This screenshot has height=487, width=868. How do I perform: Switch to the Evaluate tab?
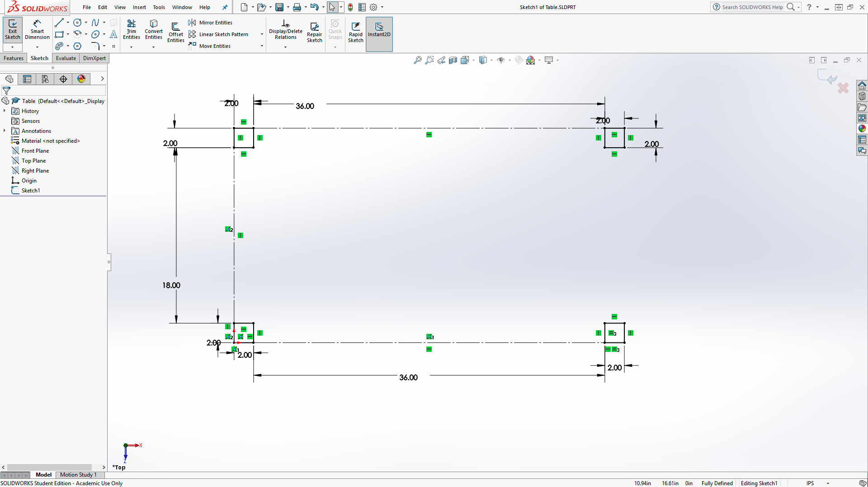click(x=66, y=58)
